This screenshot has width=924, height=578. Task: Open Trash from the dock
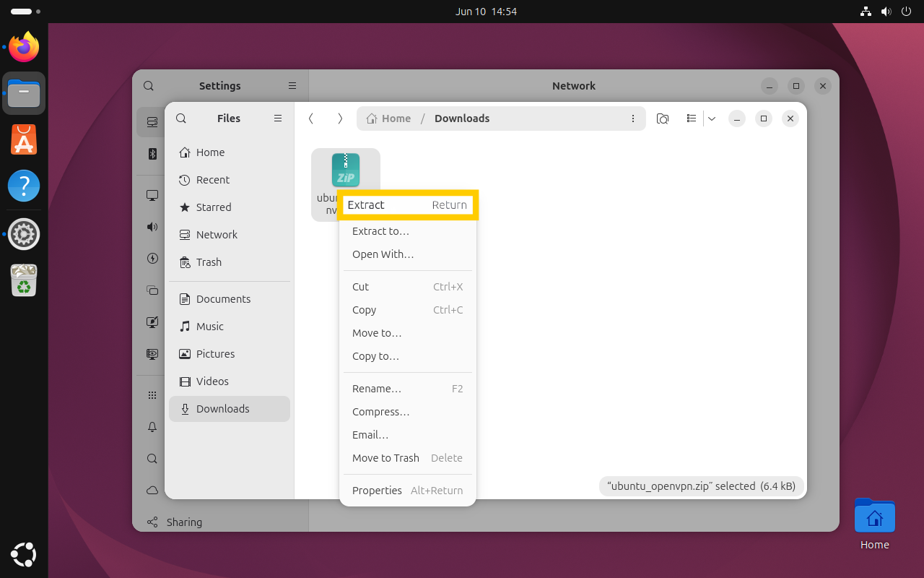[24, 280]
